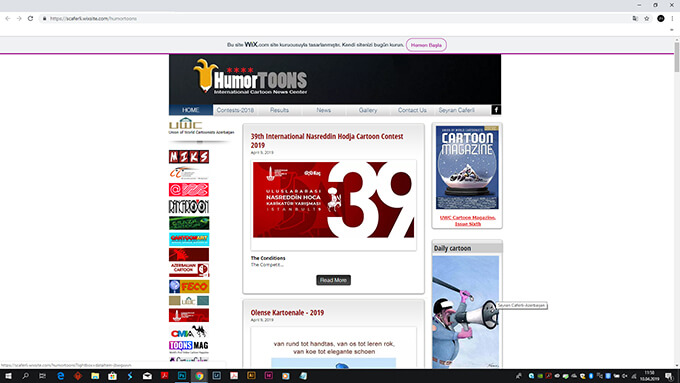680x383 pixels.
Task: Bookmark this page with the star icon
Action: [647, 19]
